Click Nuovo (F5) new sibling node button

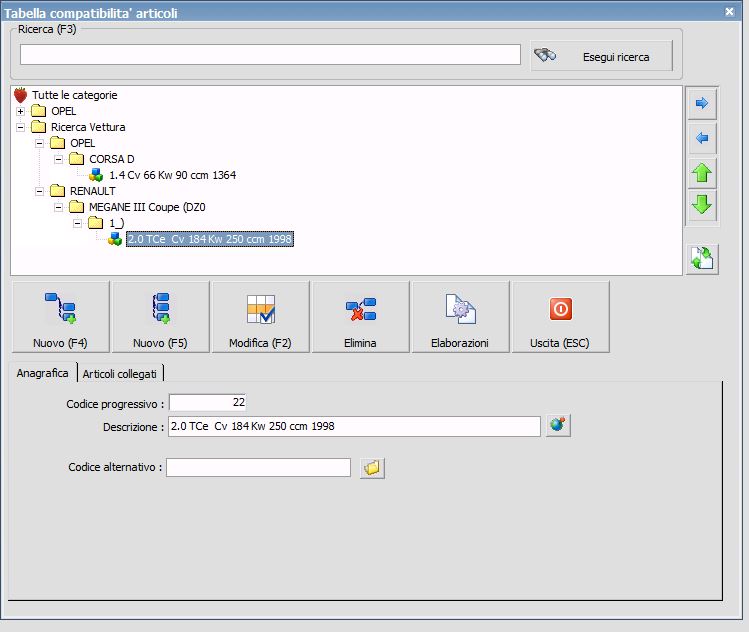point(160,317)
